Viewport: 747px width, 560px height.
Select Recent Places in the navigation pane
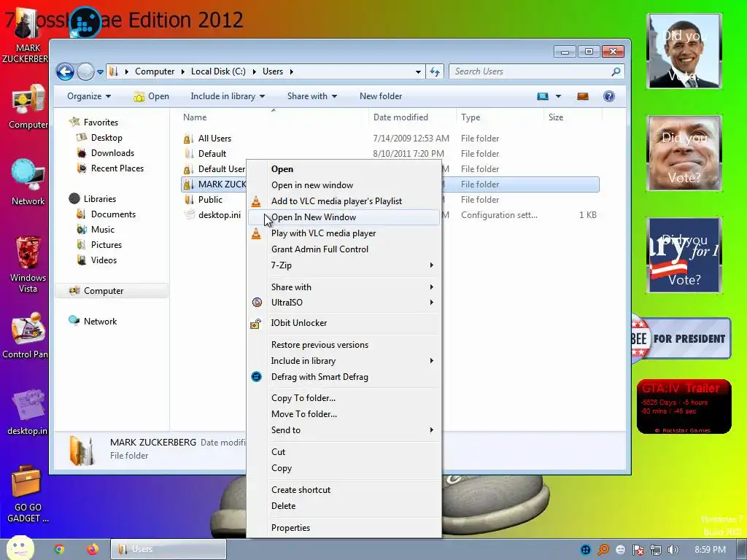[117, 168]
